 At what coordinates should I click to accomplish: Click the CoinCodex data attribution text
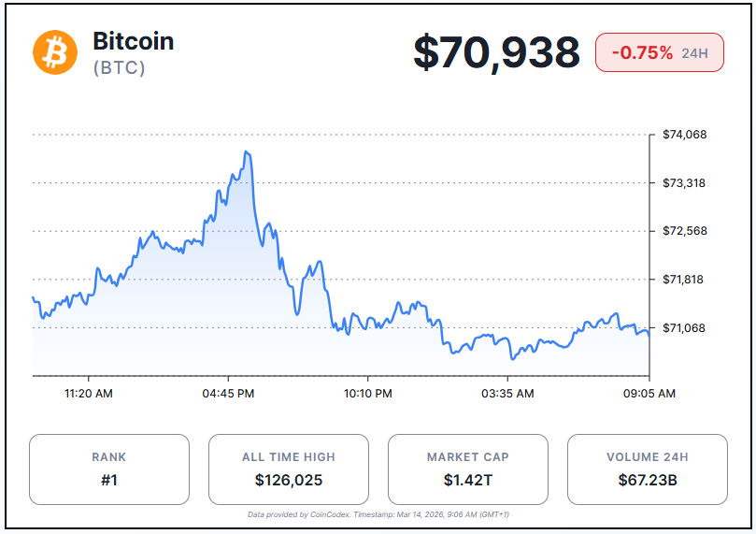click(x=378, y=514)
